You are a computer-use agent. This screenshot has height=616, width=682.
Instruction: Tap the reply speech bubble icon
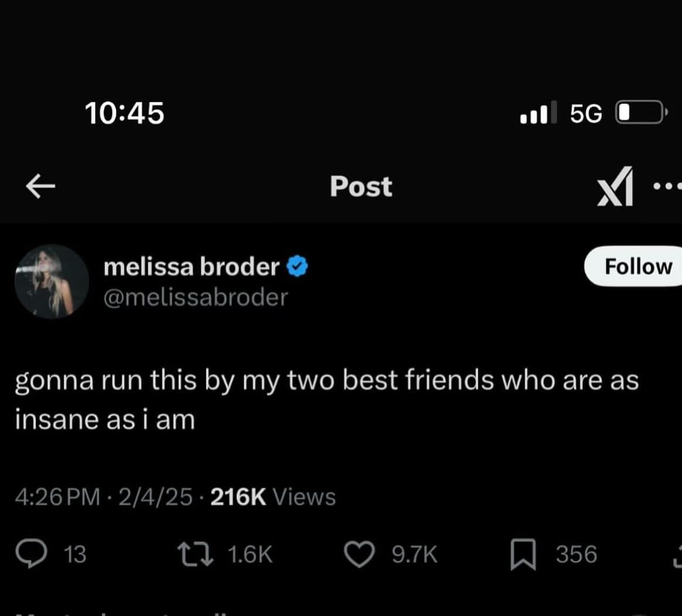pos(31,553)
